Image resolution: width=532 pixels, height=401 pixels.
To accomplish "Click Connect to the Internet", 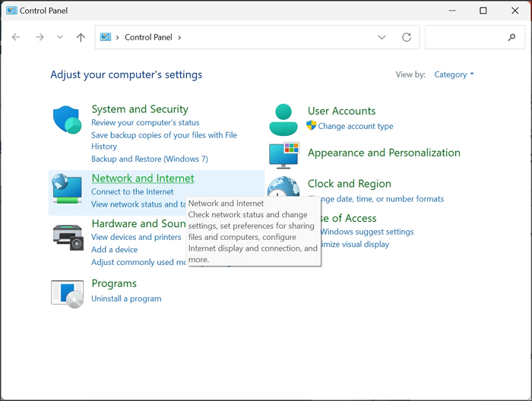I will click(132, 191).
